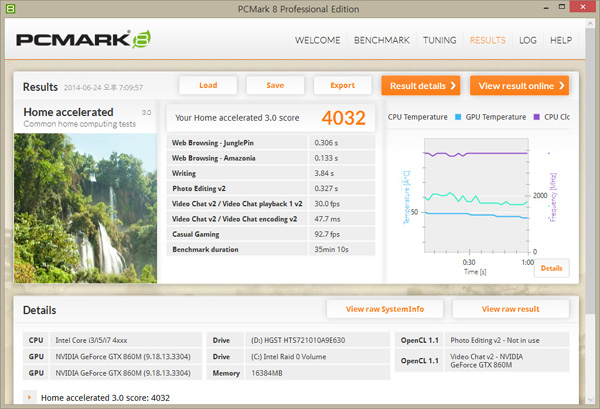The height and width of the screenshot is (409, 600).
Task: Click the Casual Gaming row
Action: point(271,234)
